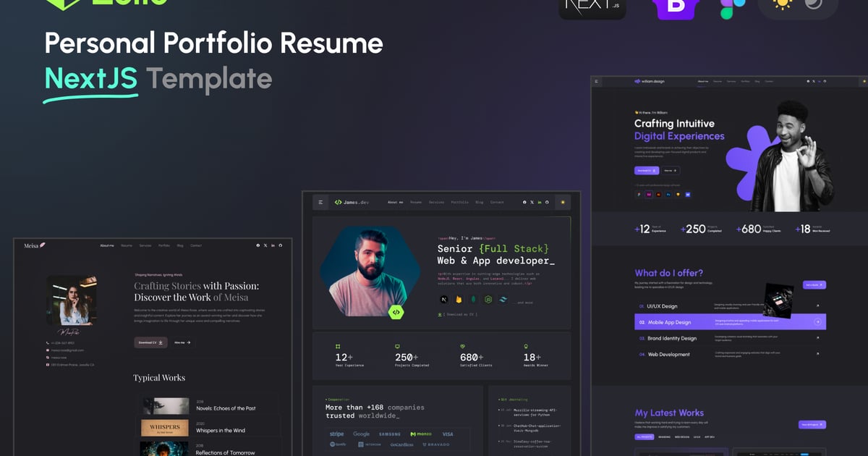Click the Download CV icon on James.dev
Screen dimensions: 868x456
tap(440, 315)
